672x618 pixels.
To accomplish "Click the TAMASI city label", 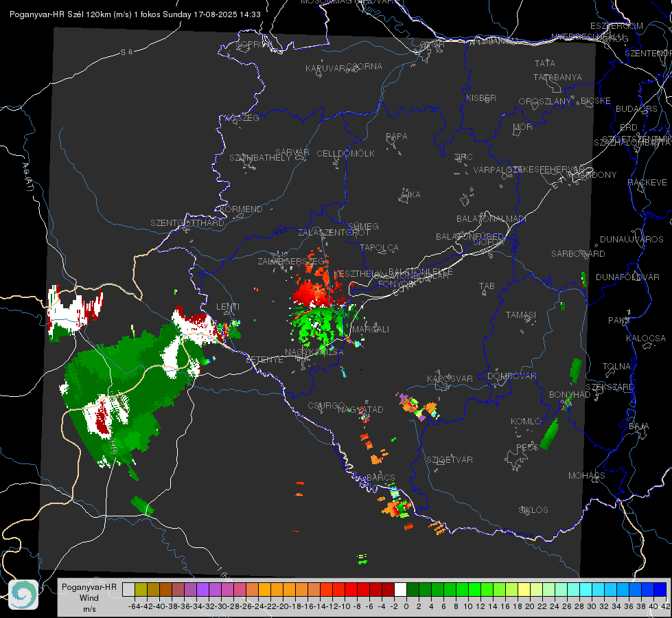I will (x=521, y=314).
